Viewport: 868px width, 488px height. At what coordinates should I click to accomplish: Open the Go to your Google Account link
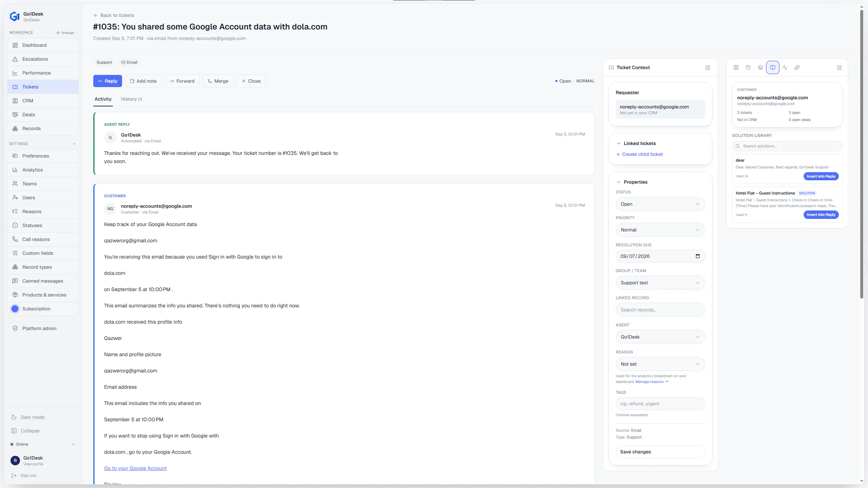(x=135, y=468)
